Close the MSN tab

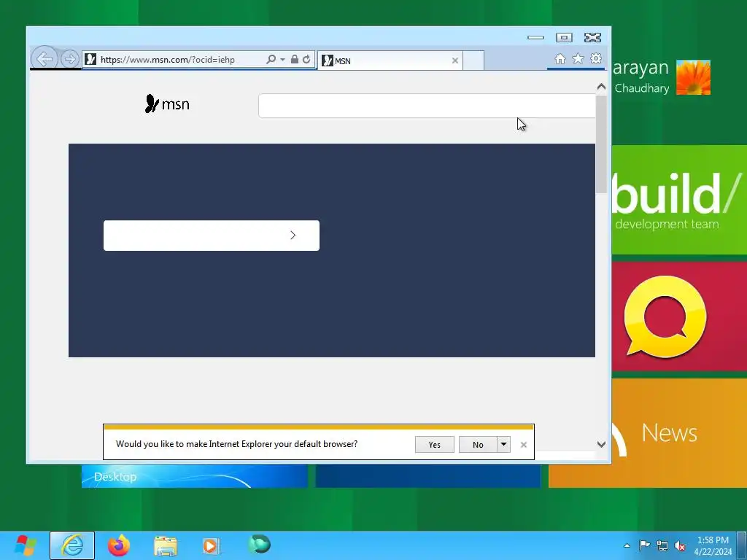455,61
